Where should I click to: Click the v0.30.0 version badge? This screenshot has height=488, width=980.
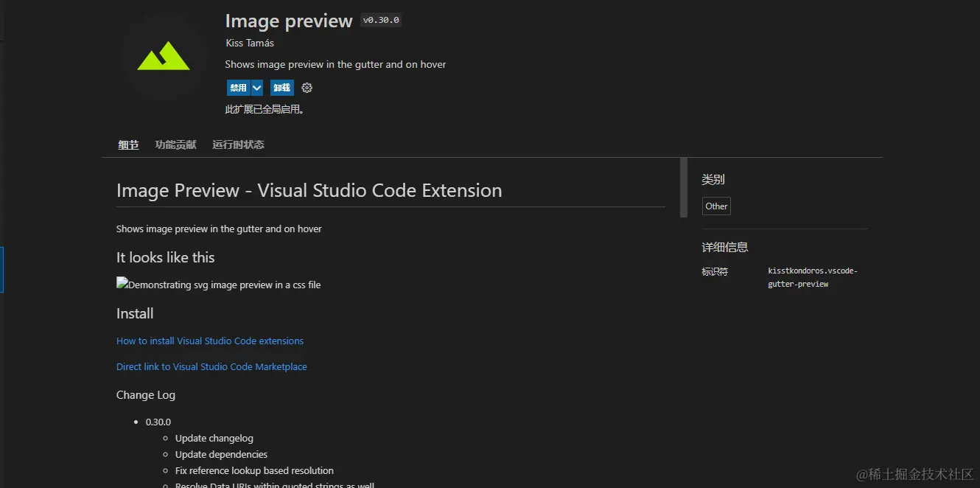tap(381, 21)
